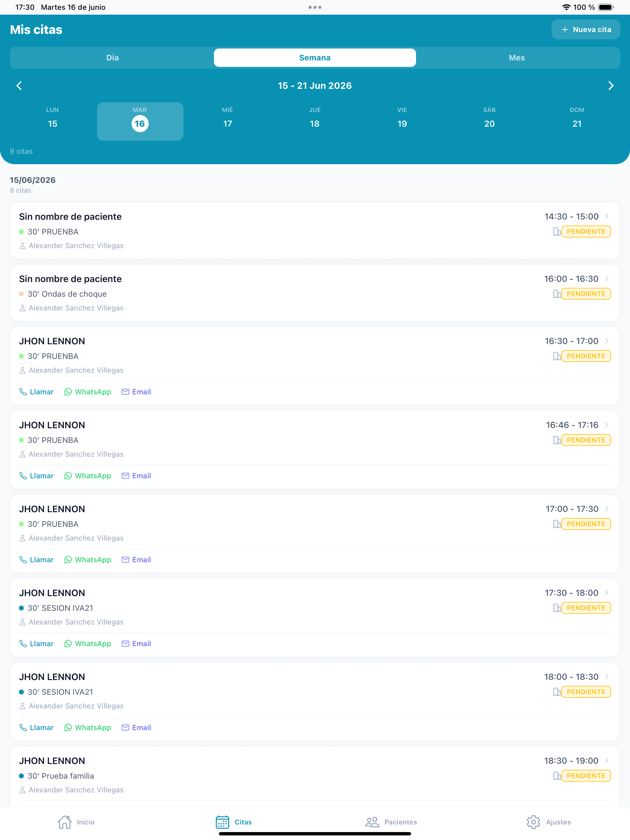Screen dimensions: 630x840
Task: Tap the battery indicator in status bar
Action: click(606, 7)
